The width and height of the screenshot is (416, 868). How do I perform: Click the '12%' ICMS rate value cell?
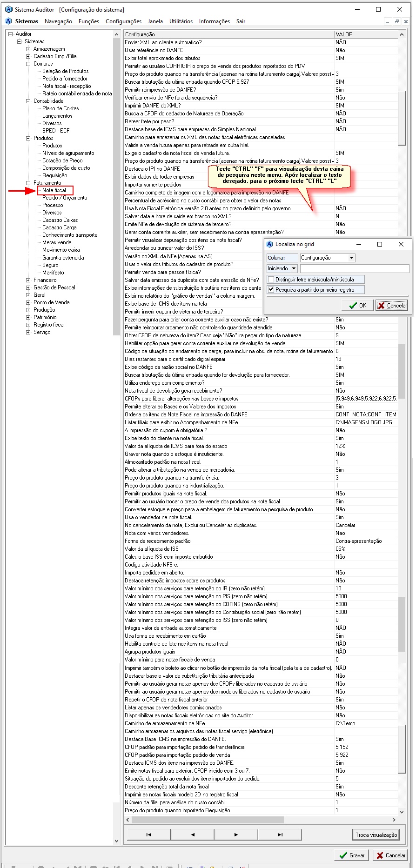tap(366, 446)
